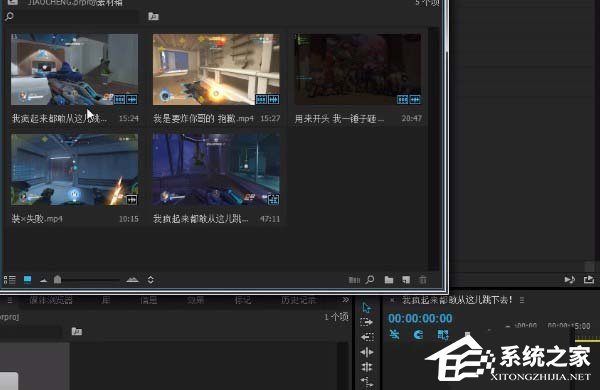Click the zoom-out small mountain icon
This screenshot has height=390, width=600.
point(44,281)
